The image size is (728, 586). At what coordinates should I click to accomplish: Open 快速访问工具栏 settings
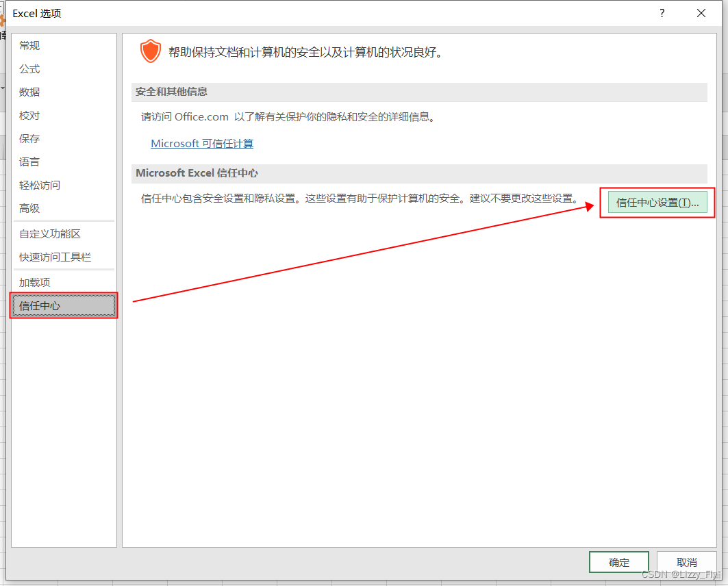[64, 257]
